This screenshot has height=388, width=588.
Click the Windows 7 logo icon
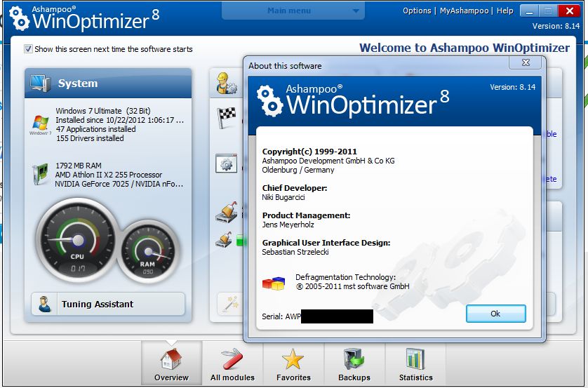pos(40,124)
